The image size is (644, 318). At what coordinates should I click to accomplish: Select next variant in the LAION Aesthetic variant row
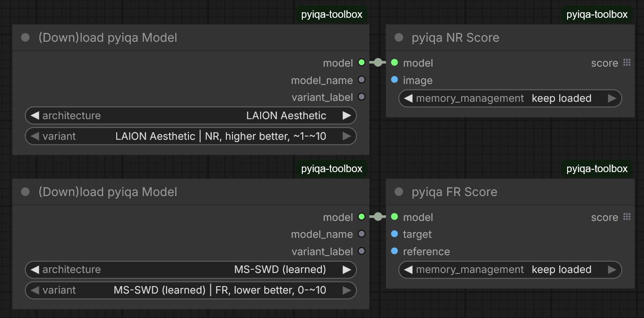(x=346, y=136)
